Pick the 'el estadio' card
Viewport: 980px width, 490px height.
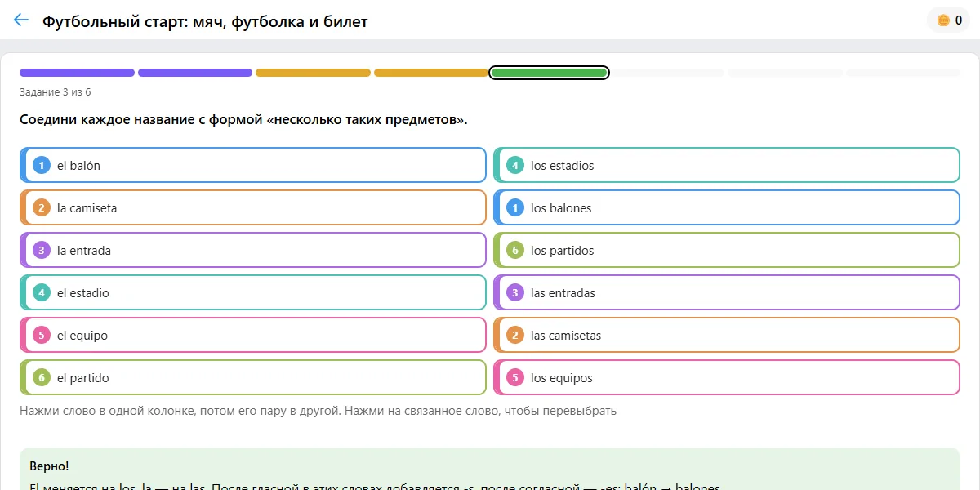[253, 292]
